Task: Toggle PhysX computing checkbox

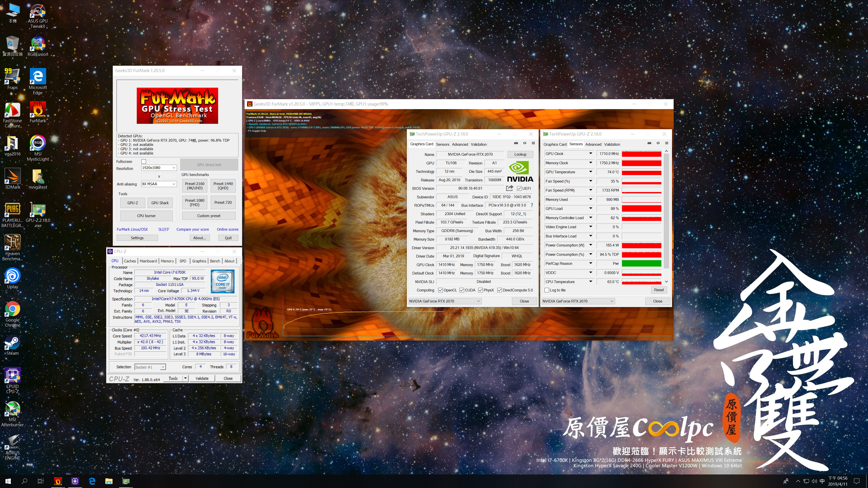Action: pos(481,290)
